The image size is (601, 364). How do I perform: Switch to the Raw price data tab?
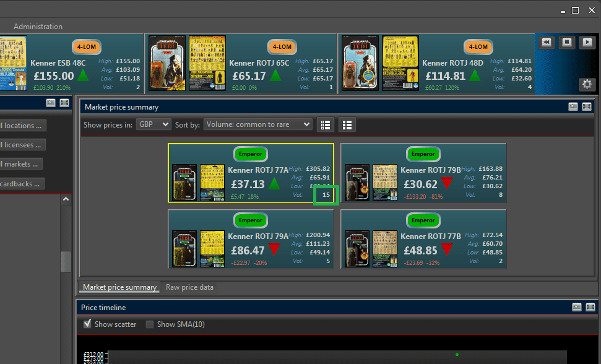pos(189,287)
